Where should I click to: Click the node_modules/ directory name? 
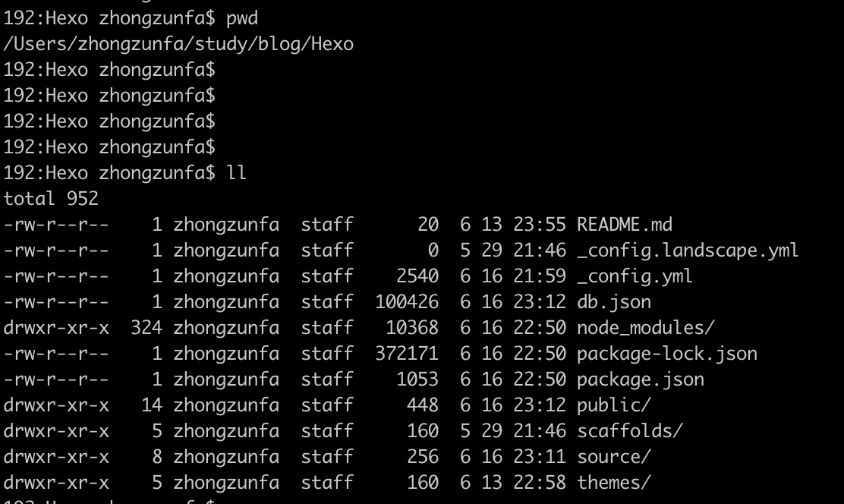click(645, 328)
